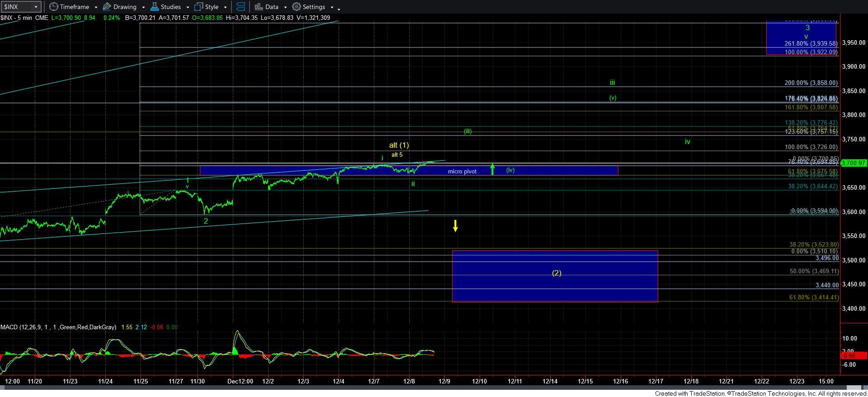The width and height of the screenshot is (868, 397).
Task: Expand the Data dropdown arrow
Action: tap(285, 7)
